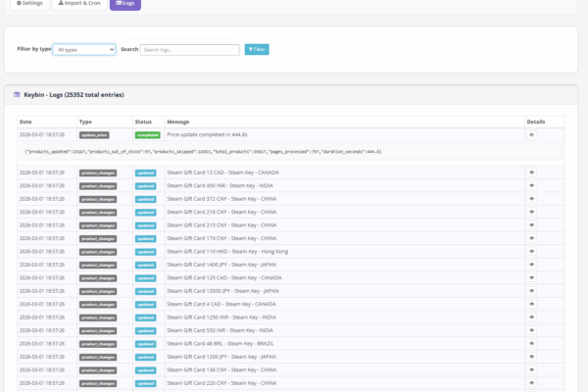View details of Steam Gift Card 450 INR

click(x=532, y=185)
